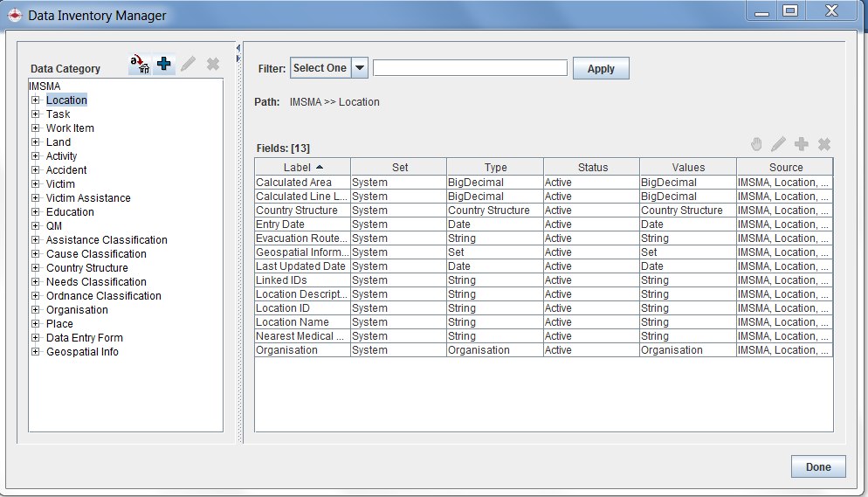
Task: Sort the table by Status column header
Action: click(x=592, y=167)
